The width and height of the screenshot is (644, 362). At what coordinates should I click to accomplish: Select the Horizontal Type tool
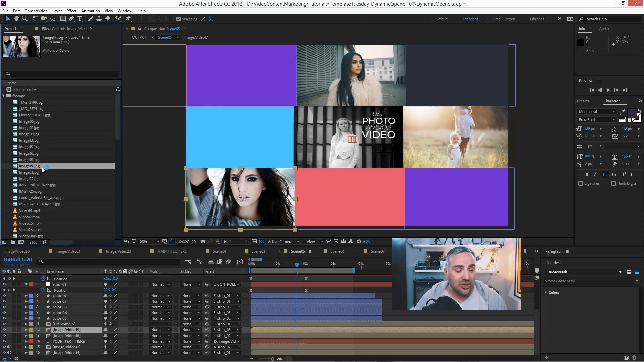tap(80, 19)
